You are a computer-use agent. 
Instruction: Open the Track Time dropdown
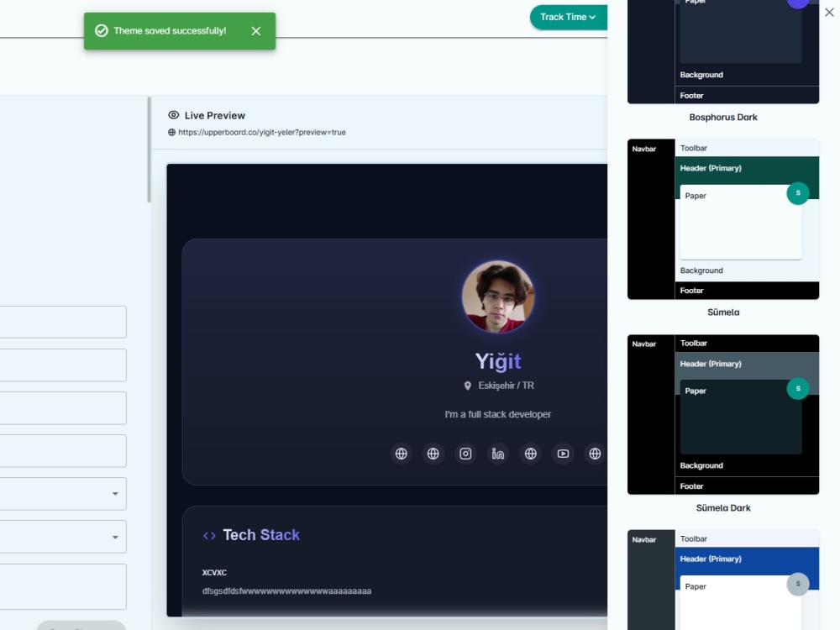tap(569, 17)
